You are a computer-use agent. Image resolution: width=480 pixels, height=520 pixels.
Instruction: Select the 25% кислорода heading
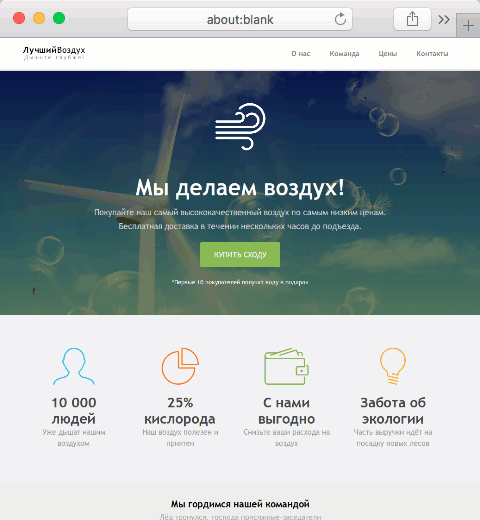180,411
